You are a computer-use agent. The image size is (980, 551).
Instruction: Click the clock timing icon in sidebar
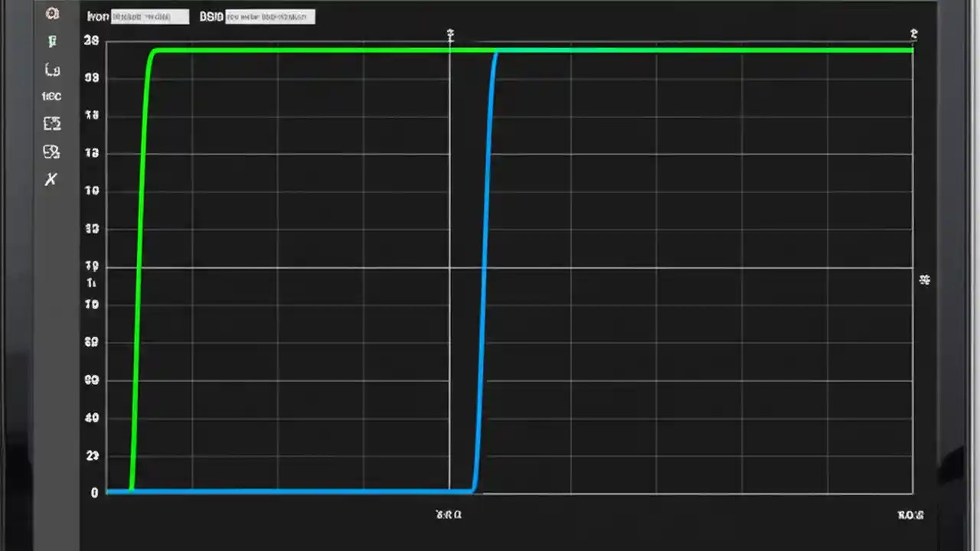[52, 69]
